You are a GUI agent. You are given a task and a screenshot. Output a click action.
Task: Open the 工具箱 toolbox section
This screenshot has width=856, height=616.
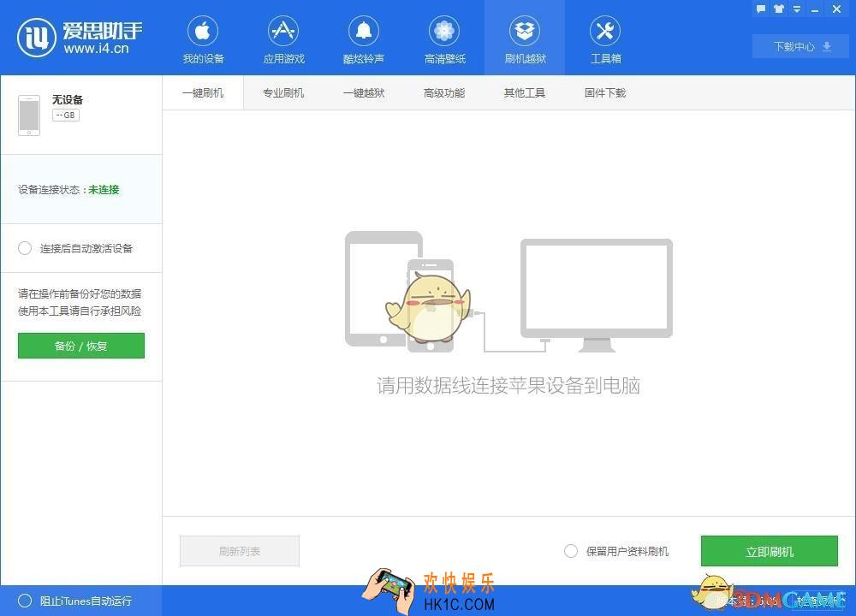coord(605,40)
